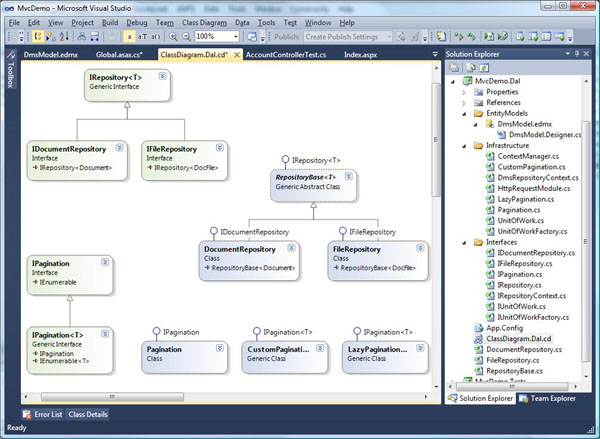Switch to the AccountControllerTest.cs tab
The height and width of the screenshot is (439, 600).
click(286, 55)
